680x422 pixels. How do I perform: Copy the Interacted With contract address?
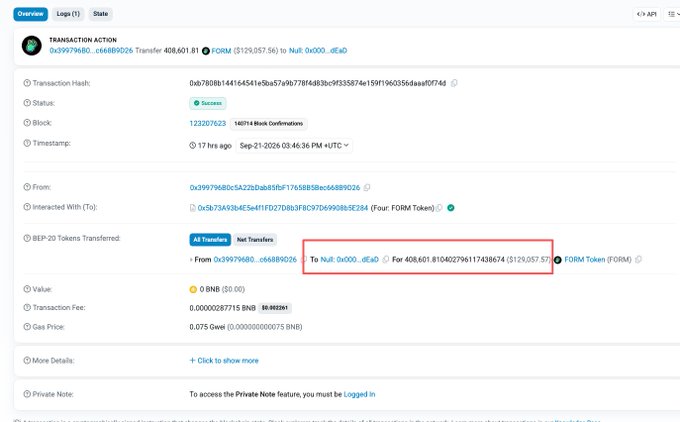click(x=439, y=208)
